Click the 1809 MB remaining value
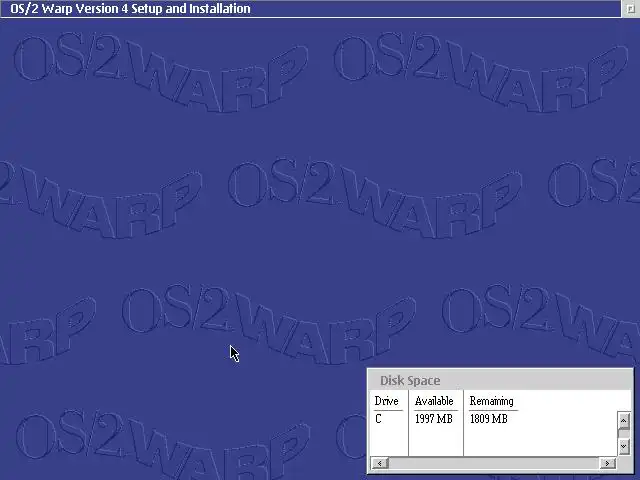 489,419
